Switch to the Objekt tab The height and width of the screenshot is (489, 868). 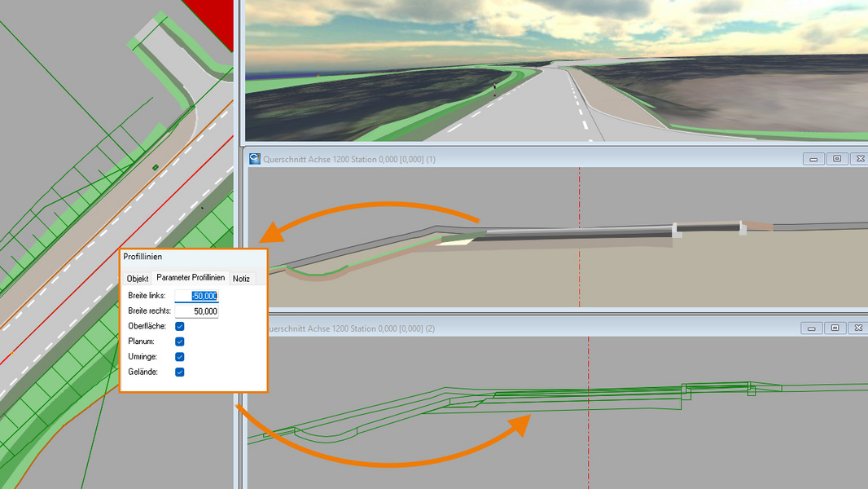(x=138, y=278)
